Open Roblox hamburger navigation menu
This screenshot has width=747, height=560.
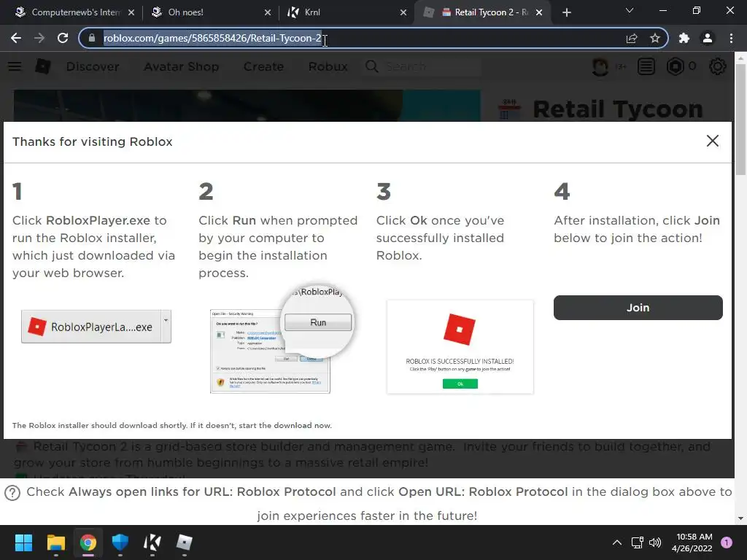point(15,66)
